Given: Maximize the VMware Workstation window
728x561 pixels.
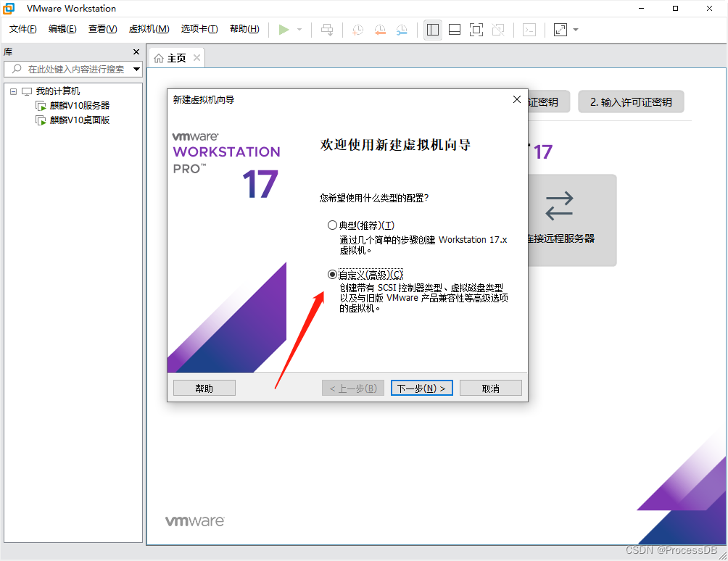Looking at the screenshot, I should coord(676,9).
